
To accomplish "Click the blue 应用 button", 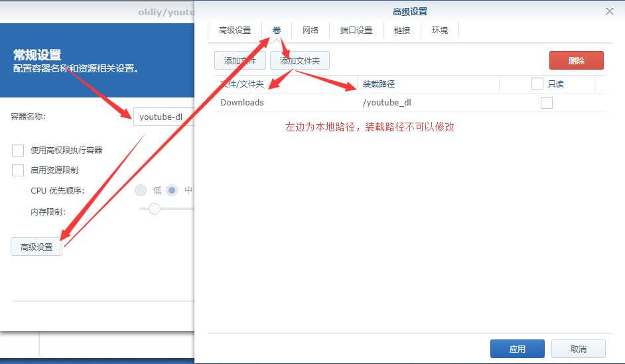I will 517,349.
